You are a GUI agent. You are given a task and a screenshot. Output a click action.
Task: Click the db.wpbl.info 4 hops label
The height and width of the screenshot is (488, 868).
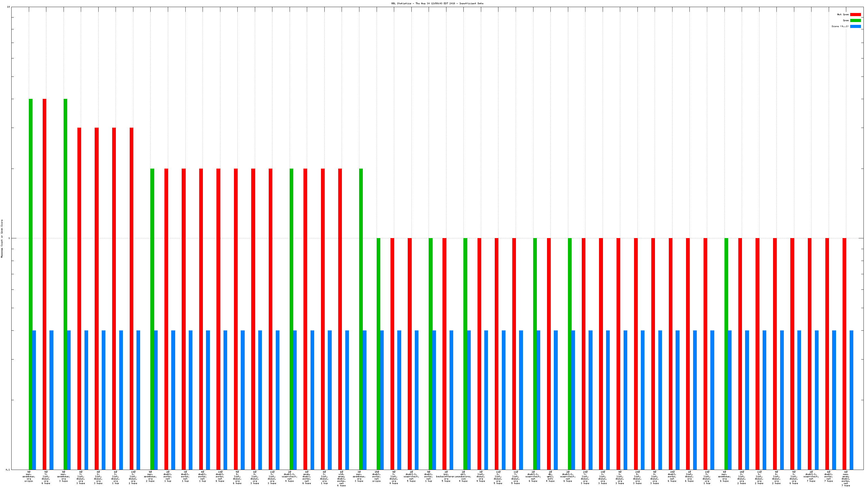tap(550, 476)
